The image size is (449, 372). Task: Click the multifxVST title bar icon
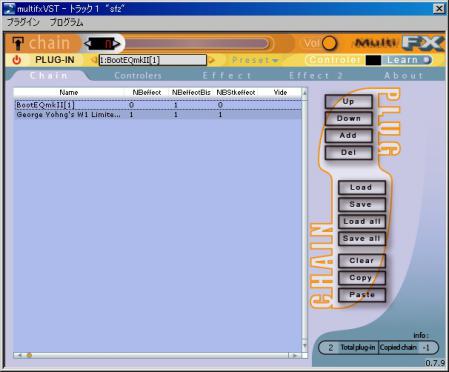[9, 8]
